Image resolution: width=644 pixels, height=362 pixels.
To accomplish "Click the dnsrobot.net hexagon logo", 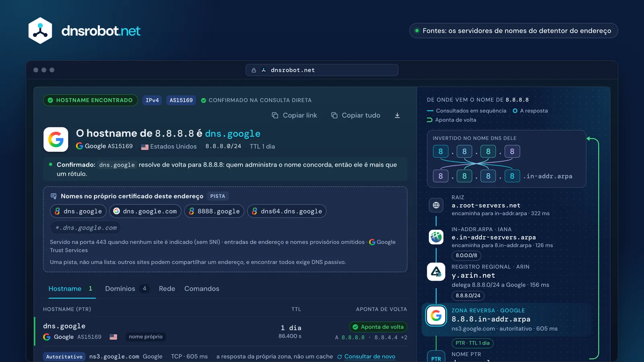I will (40, 31).
